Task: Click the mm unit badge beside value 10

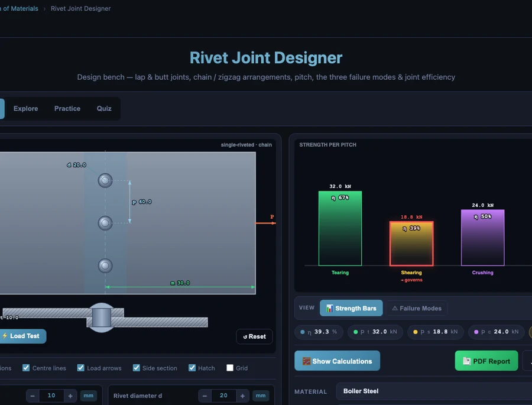Action: pyautogui.click(x=89, y=396)
